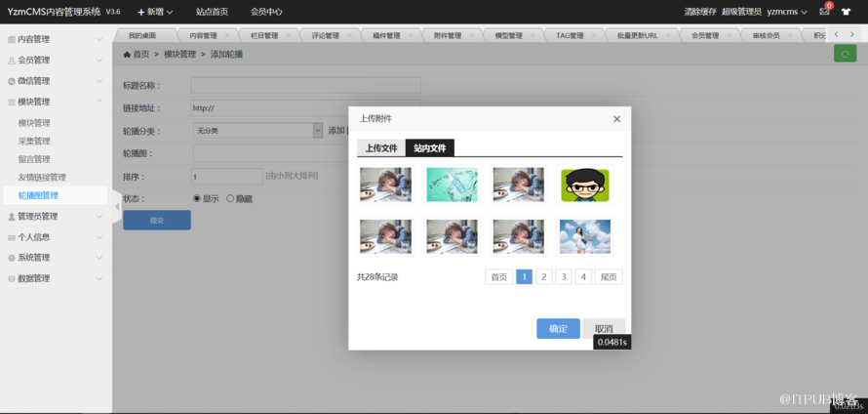
Task: Click the 添加 link beside 轮播分类
Action: pos(336,130)
